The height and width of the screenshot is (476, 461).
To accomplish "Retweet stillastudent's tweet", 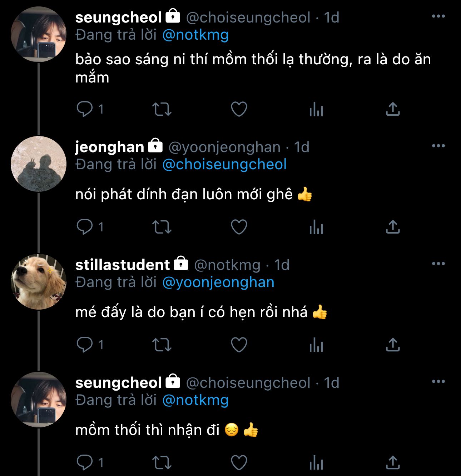I will (x=162, y=345).
